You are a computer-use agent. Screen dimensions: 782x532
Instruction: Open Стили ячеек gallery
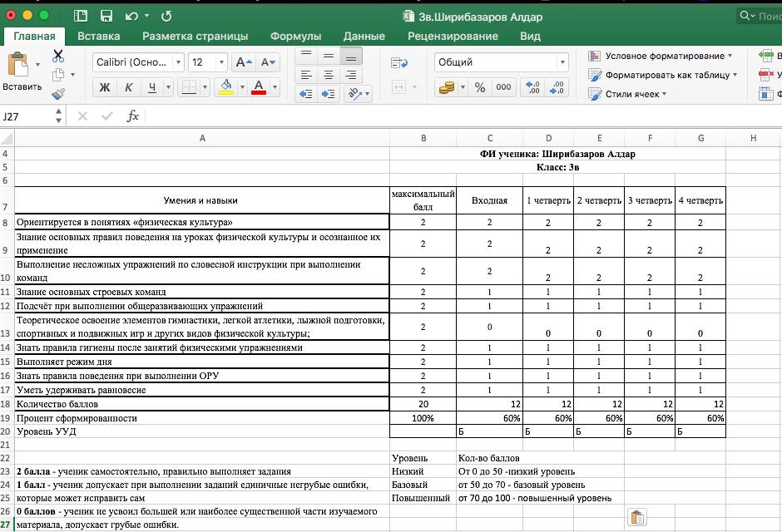(628, 94)
